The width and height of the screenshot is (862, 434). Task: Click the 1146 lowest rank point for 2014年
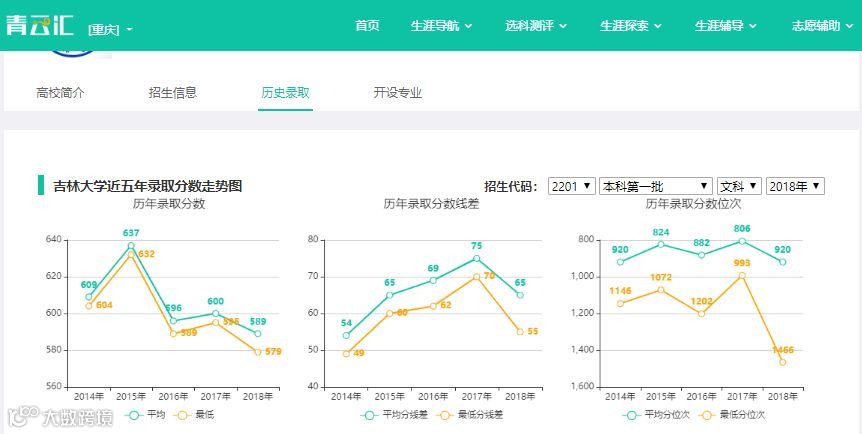620,304
